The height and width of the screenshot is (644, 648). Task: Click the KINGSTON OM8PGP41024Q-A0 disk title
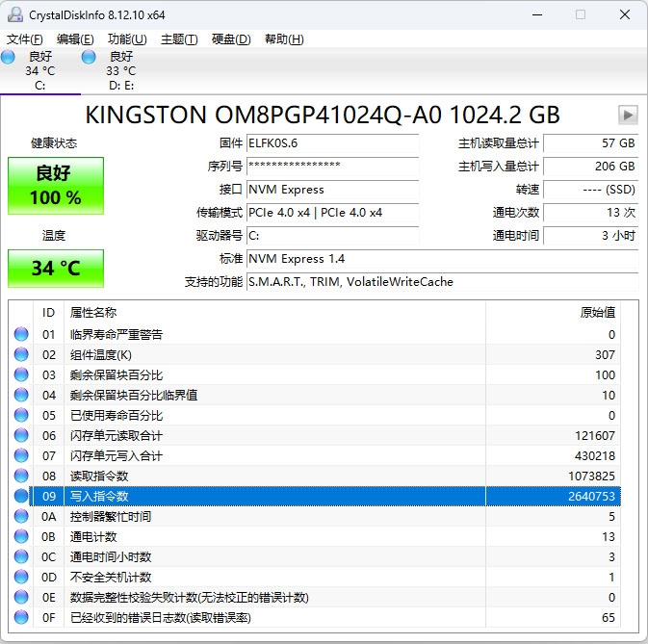[x=323, y=115]
